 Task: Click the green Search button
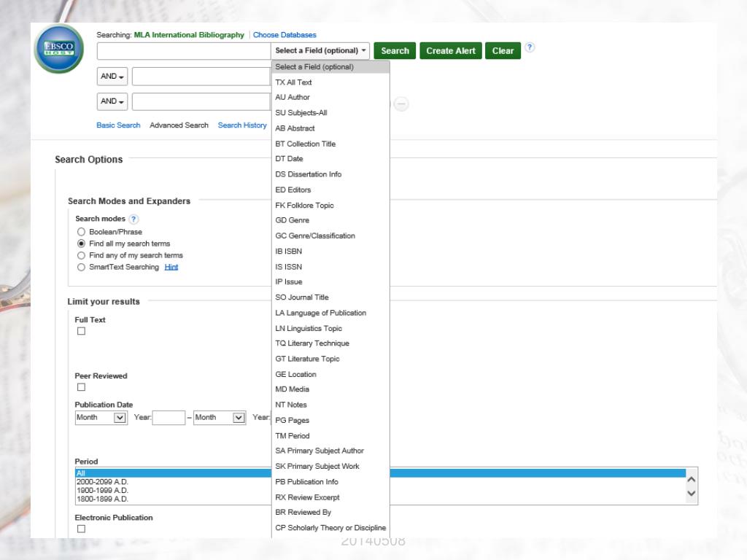395,51
